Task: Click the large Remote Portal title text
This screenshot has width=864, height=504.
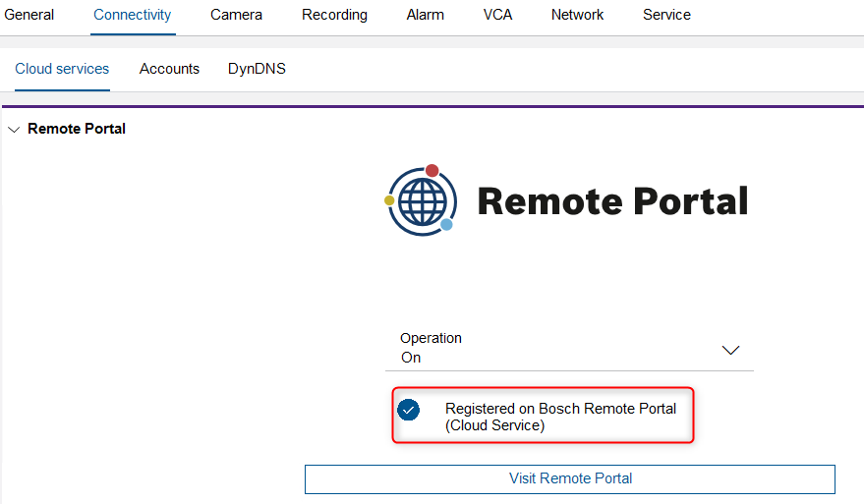Action: pos(612,201)
